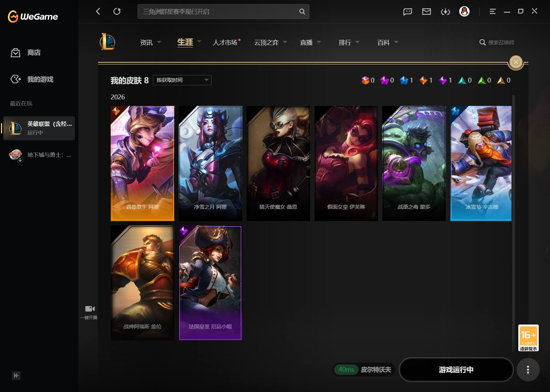The height and width of the screenshot is (392, 550).
Task: Click the QQ penguin profile avatar
Action: [464, 11]
